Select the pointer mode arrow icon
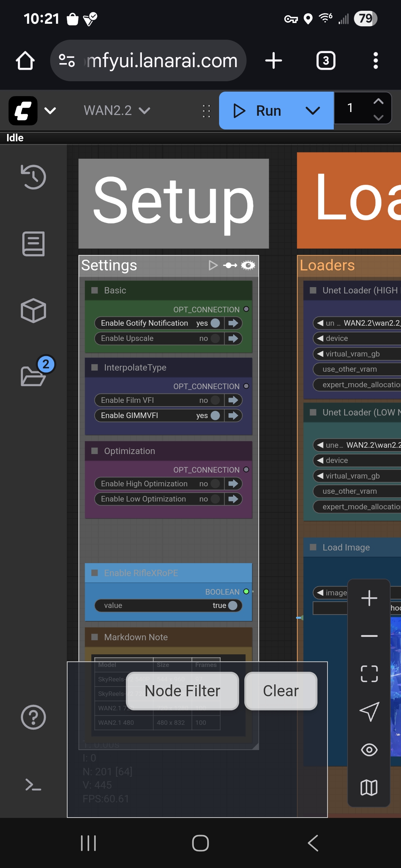This screenshot has height=868, width=401. tap(369, 711)
